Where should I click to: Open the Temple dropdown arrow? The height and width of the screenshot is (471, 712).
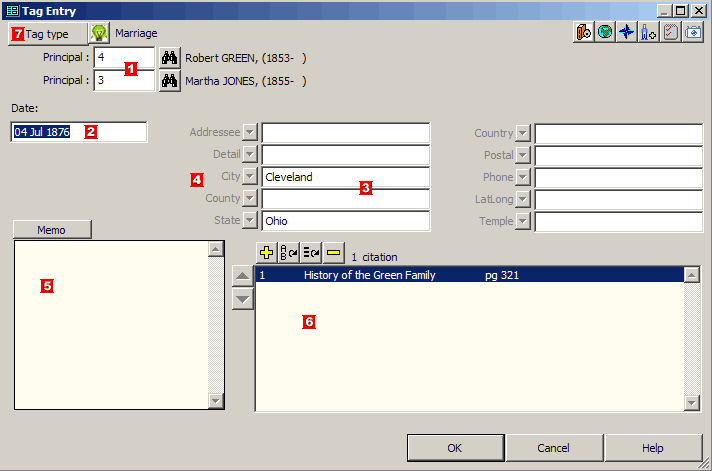(523, 221)
